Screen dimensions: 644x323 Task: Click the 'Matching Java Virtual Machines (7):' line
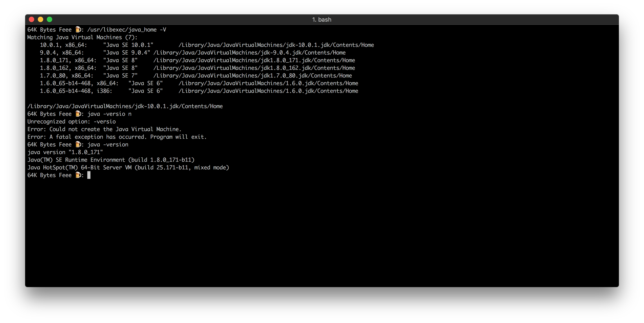click(x=82, y=37)
